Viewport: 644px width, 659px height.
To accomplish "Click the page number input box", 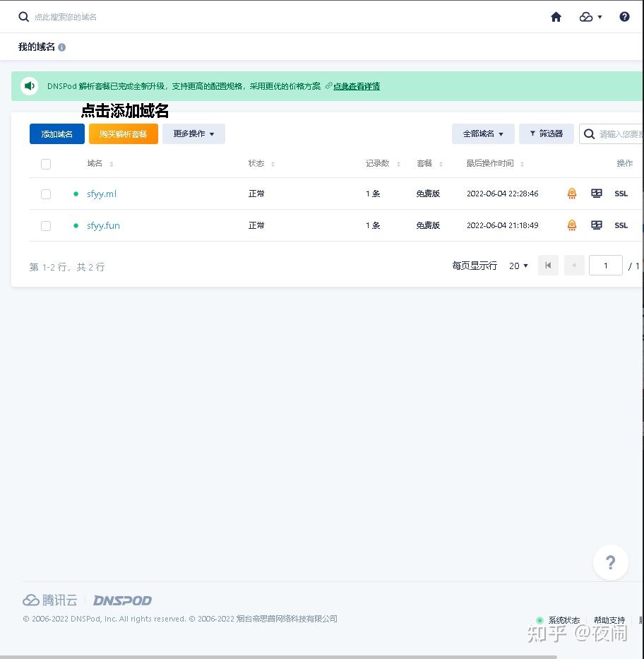I will point(605,266).
